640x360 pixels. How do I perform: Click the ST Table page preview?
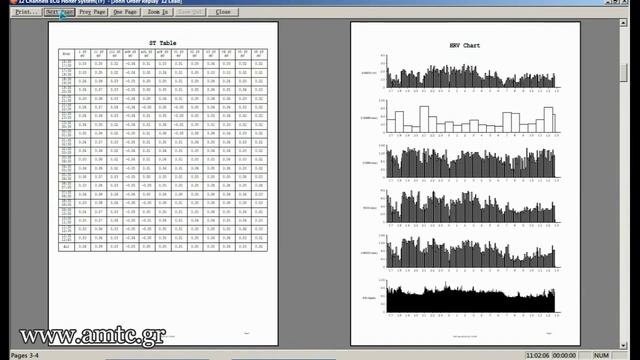(163, 184)
